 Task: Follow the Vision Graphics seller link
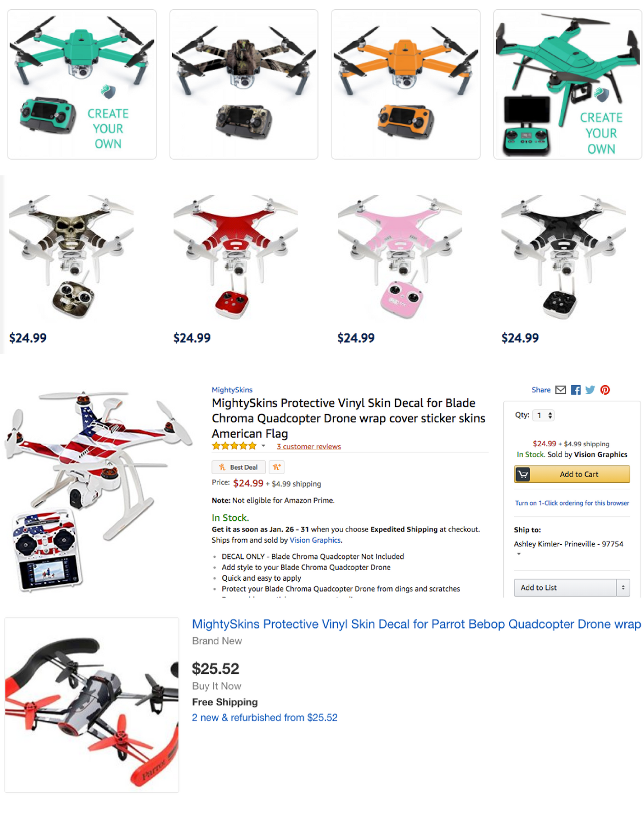click(315, 540)
